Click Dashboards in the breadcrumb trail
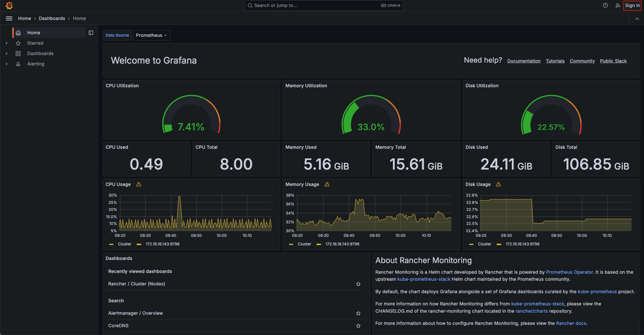Screen dimensions: 644x335 click(52, 18)
